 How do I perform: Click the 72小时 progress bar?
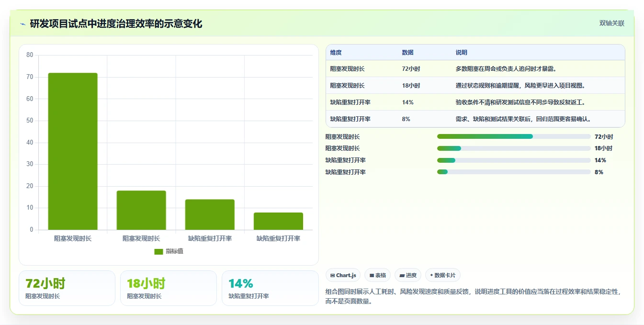click(x=514, y=137)
